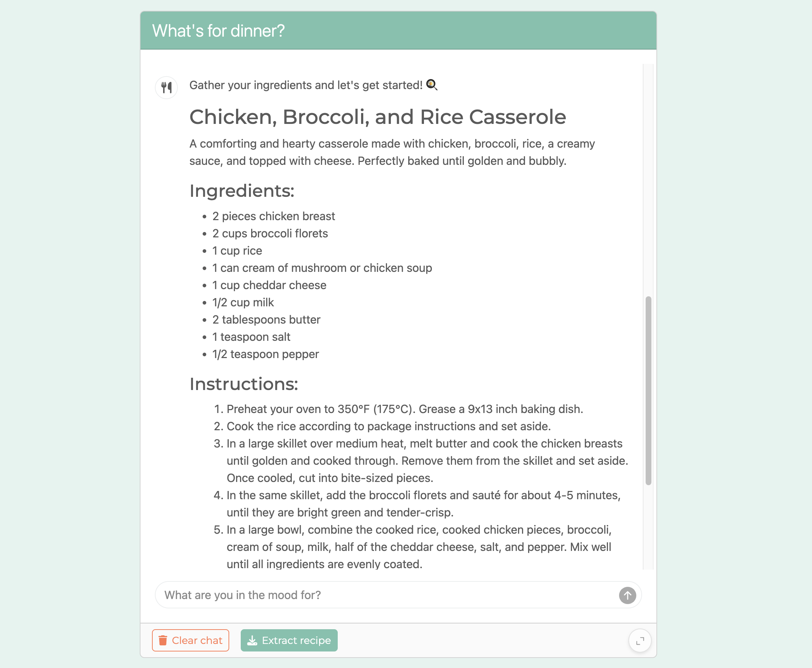The image size is (812, 668).
Task: Click the "Cook the rice" instruction step
Action: pos(388,426)
